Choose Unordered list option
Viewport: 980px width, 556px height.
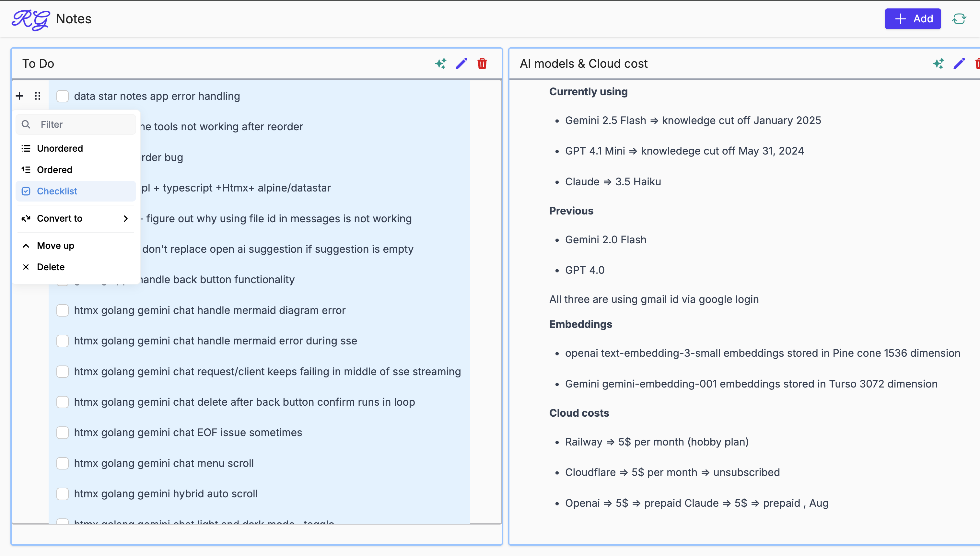click(x=76, y=148)
